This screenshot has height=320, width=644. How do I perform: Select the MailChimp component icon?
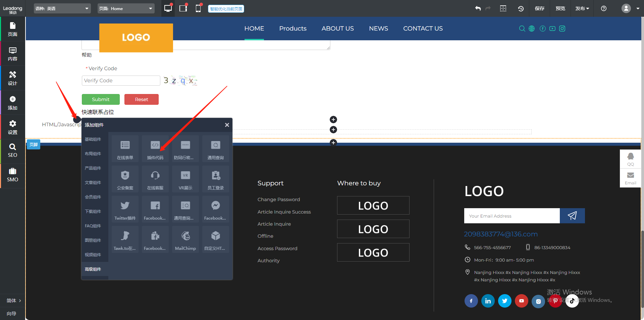click(x=185, y=239)
